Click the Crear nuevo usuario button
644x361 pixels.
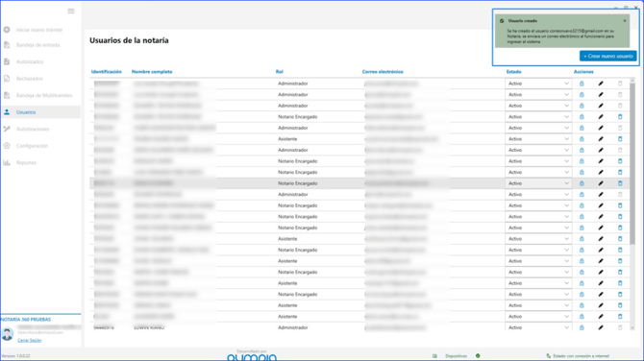[x=607, y=56]
